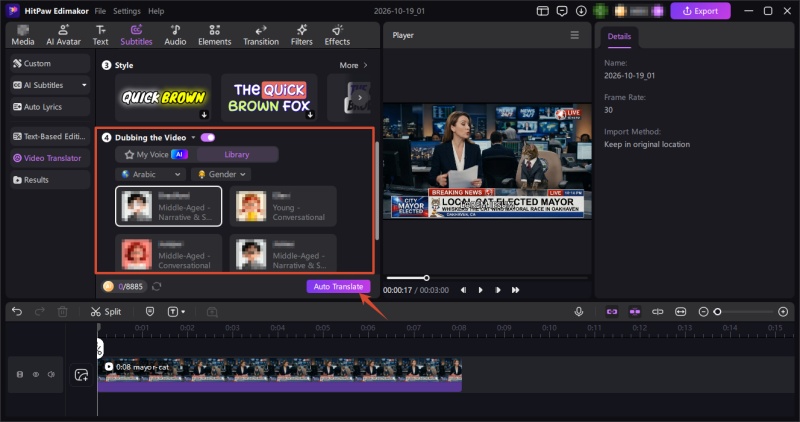This screenshot has width=800, height=422.
Task: Turn off the Dubbing the Video switch
Action: point(208,137)
